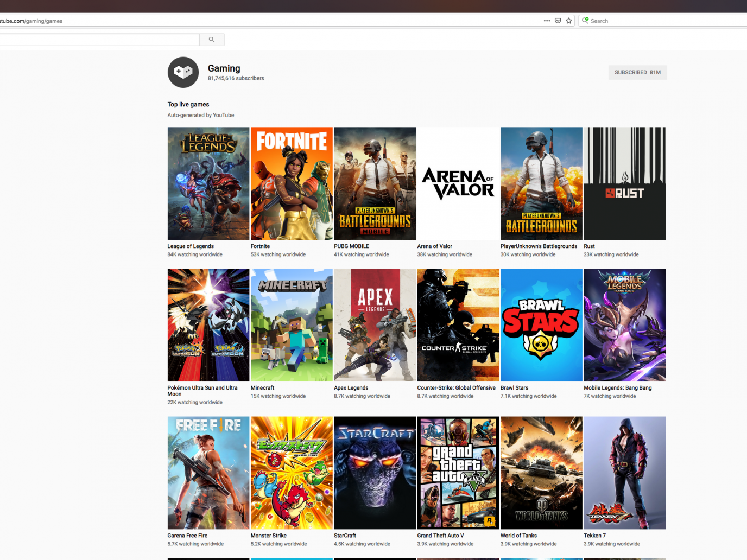Open the browser page actions (three dots) menu
This screenshot has width=747, height=560.
click(547, 21)
